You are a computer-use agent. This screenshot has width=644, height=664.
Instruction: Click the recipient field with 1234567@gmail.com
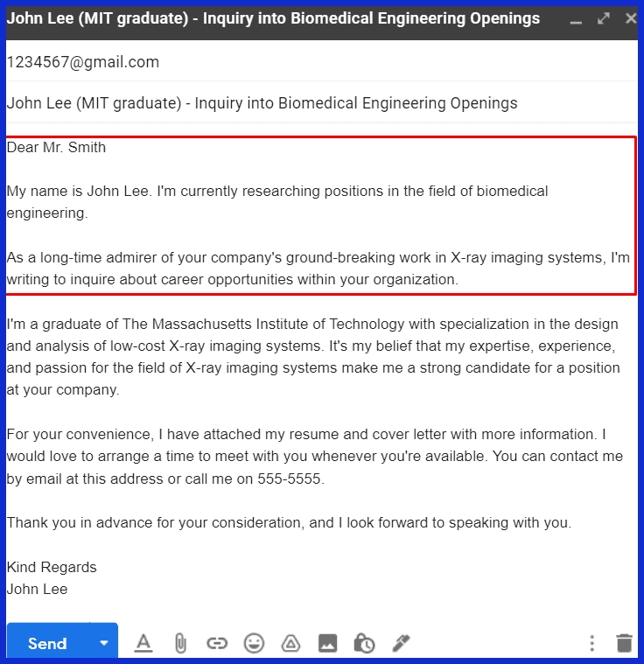pos(83,62)
